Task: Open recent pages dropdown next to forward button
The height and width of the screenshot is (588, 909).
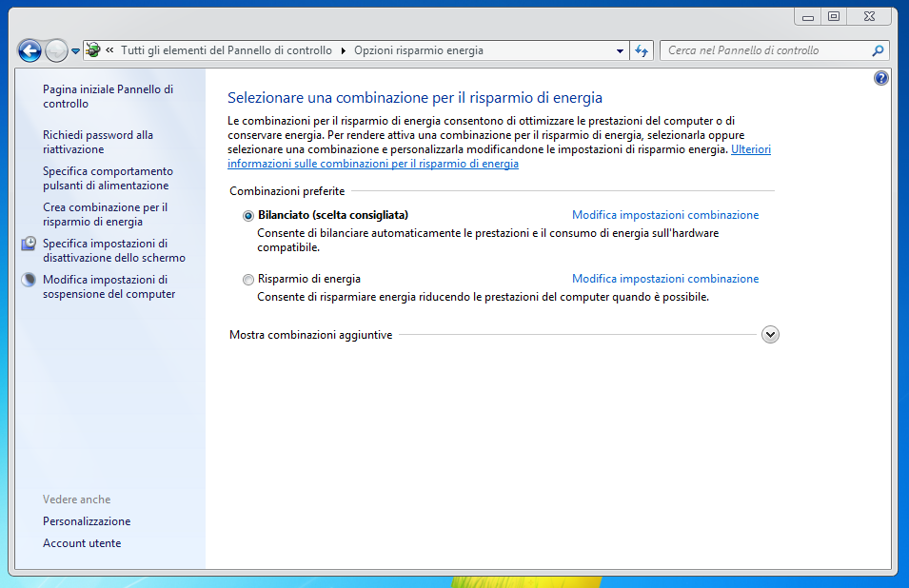Action: [x=75, y=51]
